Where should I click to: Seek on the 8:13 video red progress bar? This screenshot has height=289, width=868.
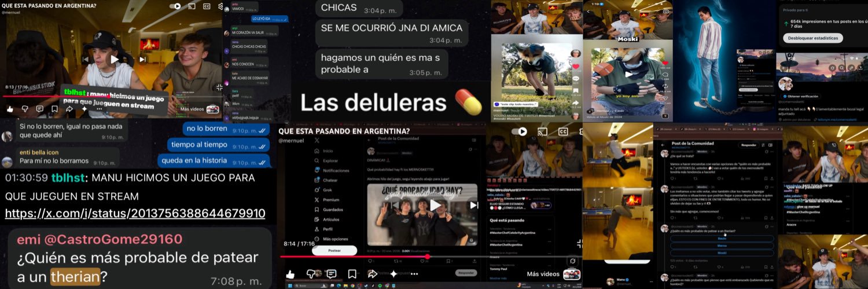click(112, 96)
